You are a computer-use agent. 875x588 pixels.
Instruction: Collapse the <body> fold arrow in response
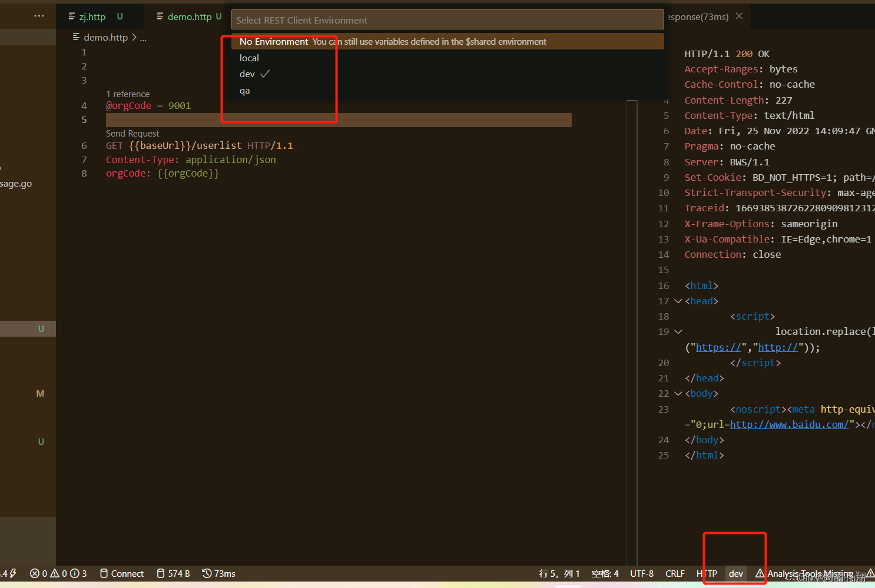(678, 394)
